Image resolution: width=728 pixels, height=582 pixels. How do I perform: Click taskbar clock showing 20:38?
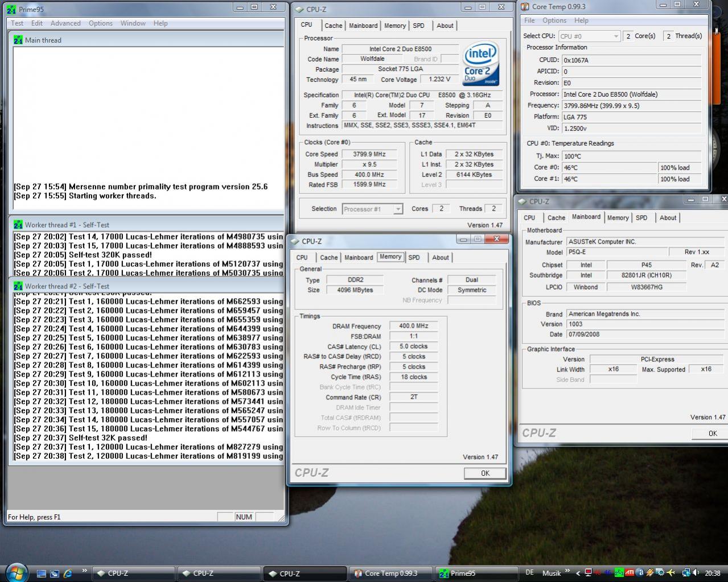(713, 573)
